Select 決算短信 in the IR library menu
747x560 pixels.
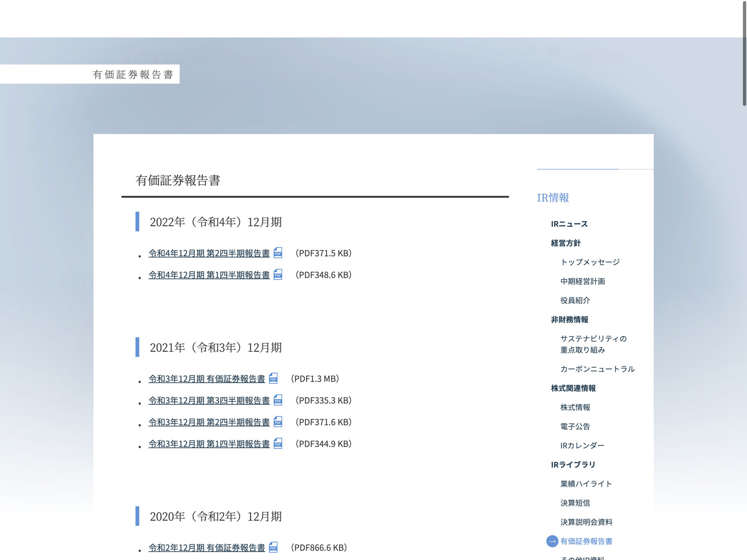pyautogui.click(x=575, y=503)
